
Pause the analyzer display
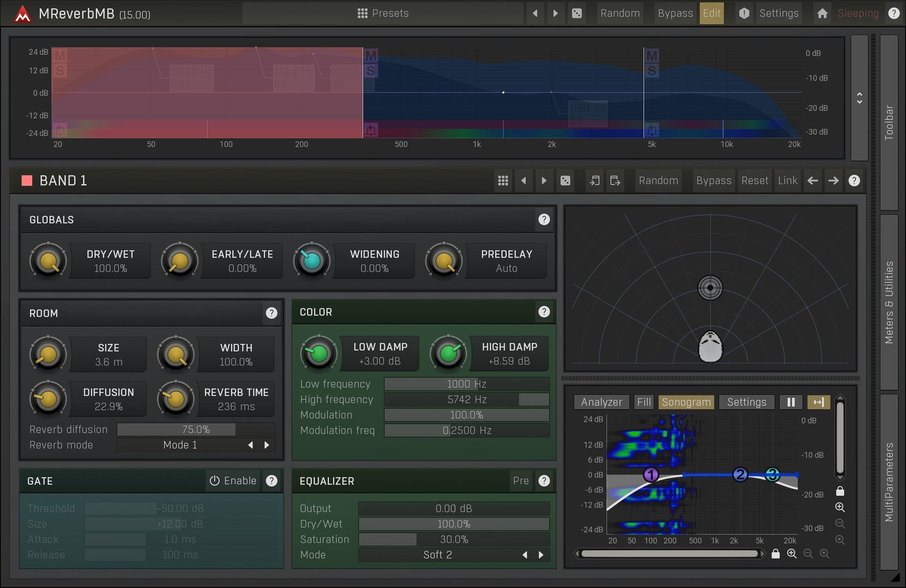point(791,402)
